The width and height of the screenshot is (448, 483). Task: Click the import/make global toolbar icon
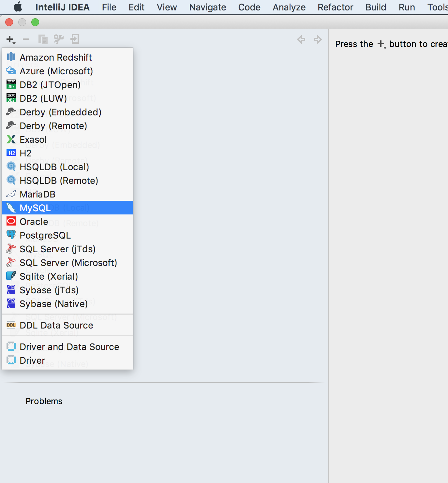click(75, 39)
